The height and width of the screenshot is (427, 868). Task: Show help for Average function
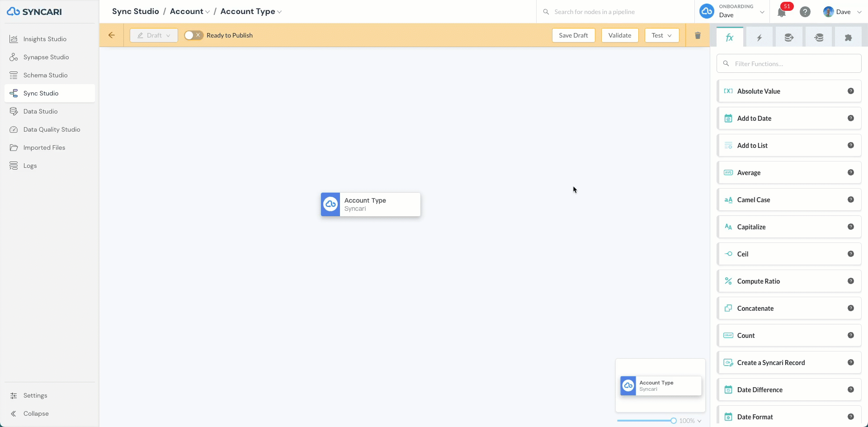[x=851, y=172]
